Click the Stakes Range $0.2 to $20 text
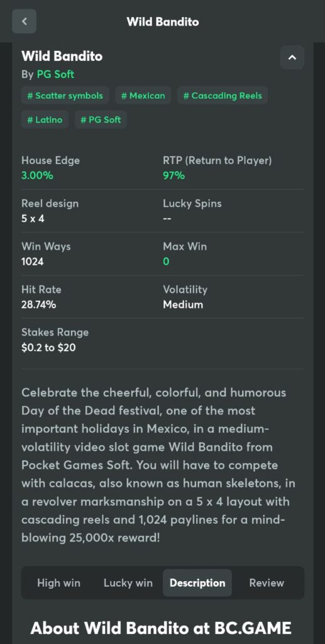This screenshot has height=644, width=325. [x=48, y=348]
